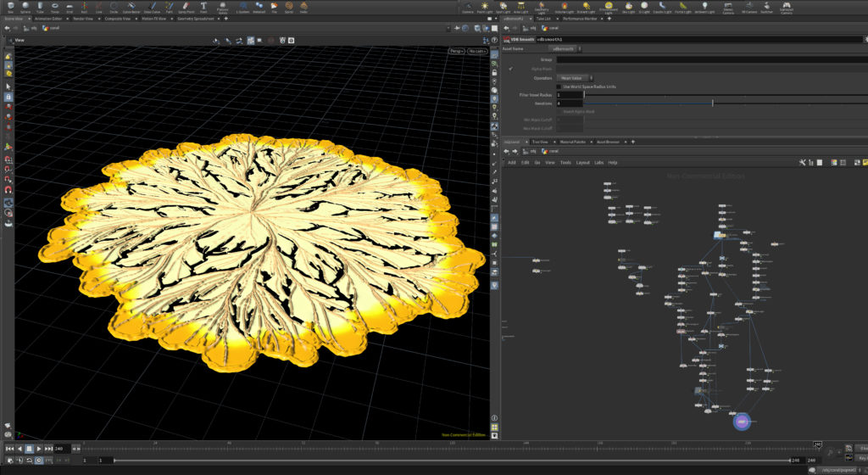Play the animation in reverse
Image resolution: width=868 pixels, height=475 pixels.
click(20, 449)
